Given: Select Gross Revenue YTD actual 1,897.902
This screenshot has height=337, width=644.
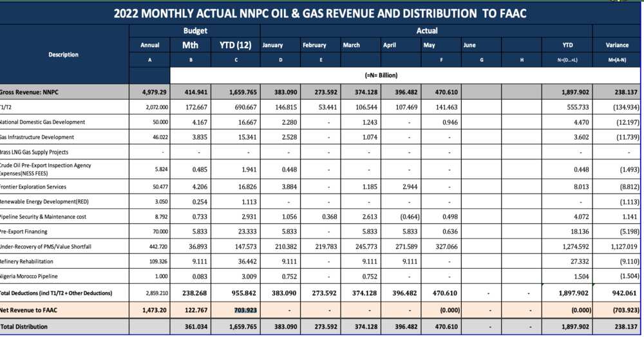Looking at the screenshot, I should pos(575,92).
